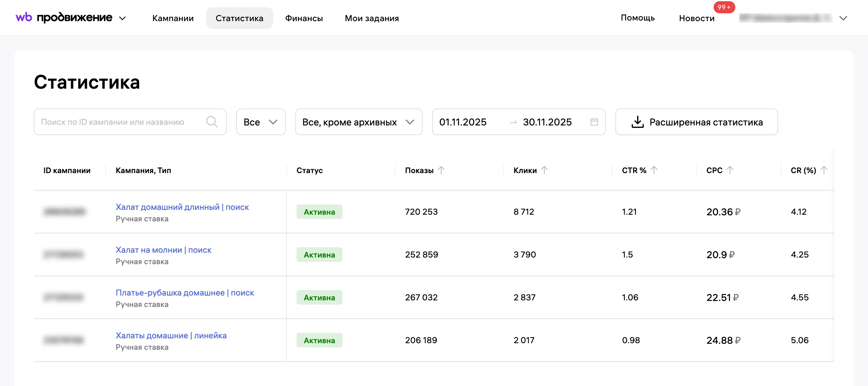Click the CPC value 22.51 ₽
The height and width of the screenshot is (386, 868).
(x=722, y=297)
